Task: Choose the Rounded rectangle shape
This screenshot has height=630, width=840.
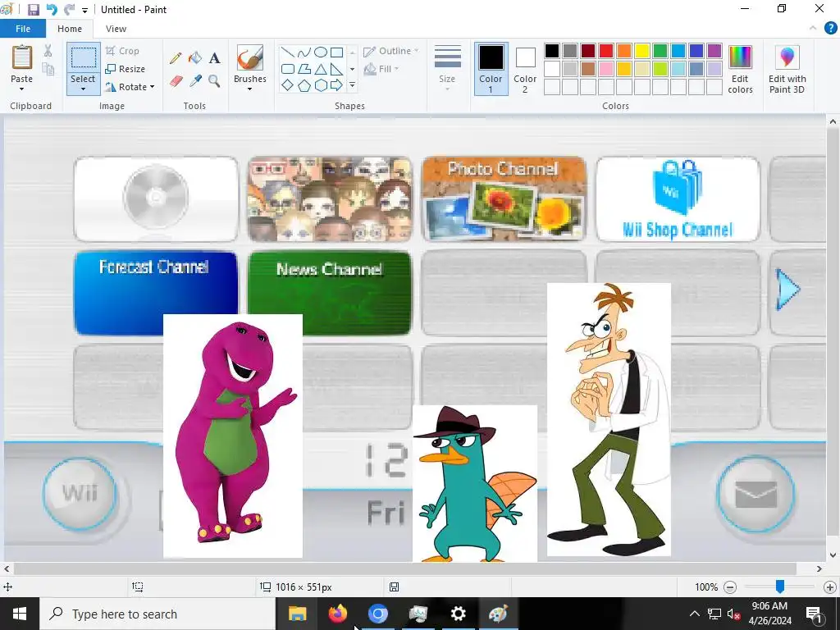Action: pos(288,69)
